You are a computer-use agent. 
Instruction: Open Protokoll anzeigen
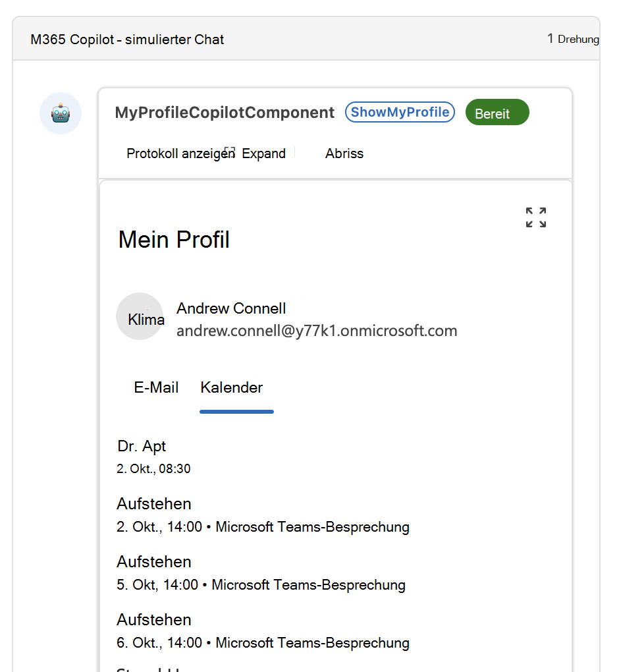[180, 154]
